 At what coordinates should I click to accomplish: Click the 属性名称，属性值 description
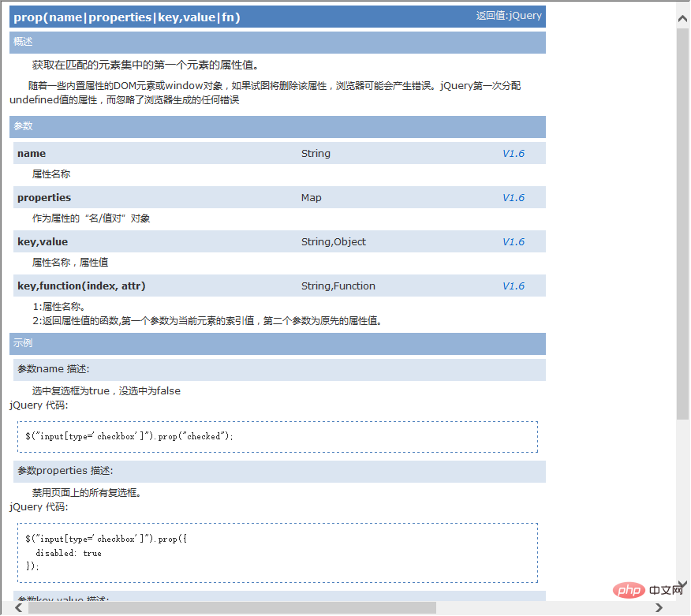pos(70,263)
